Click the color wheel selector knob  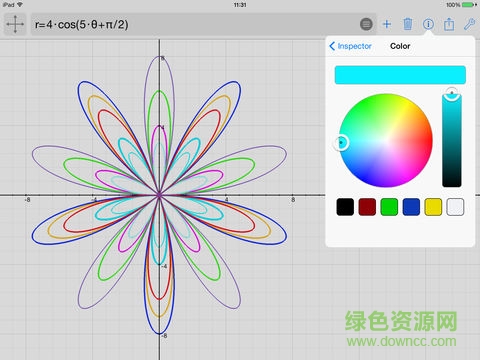[x=341, y=143]
